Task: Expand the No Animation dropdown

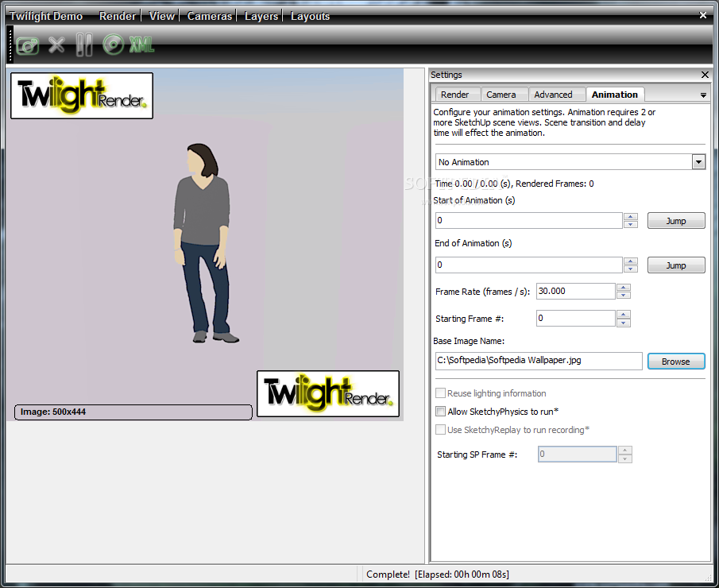Action: click(698, 162)
